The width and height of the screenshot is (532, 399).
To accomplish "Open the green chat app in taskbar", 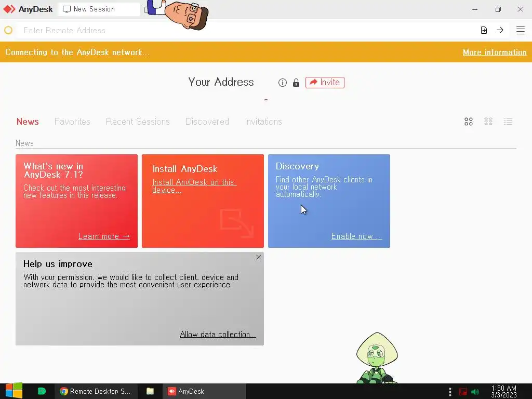I will click(x=42, y=391).
